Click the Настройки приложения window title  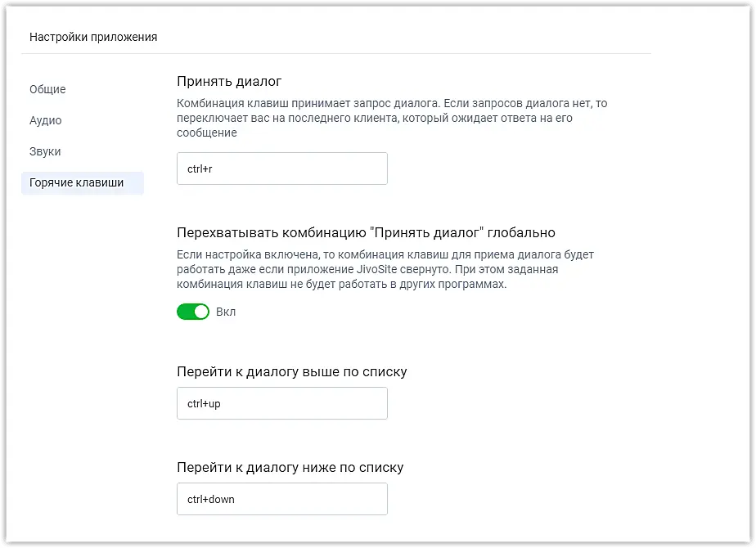(x=93, y=37)
